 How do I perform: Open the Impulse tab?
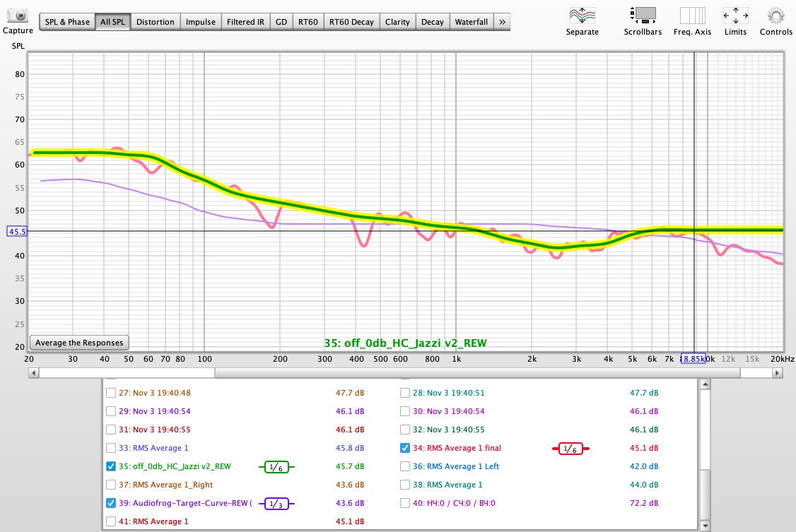pos(201,22)
